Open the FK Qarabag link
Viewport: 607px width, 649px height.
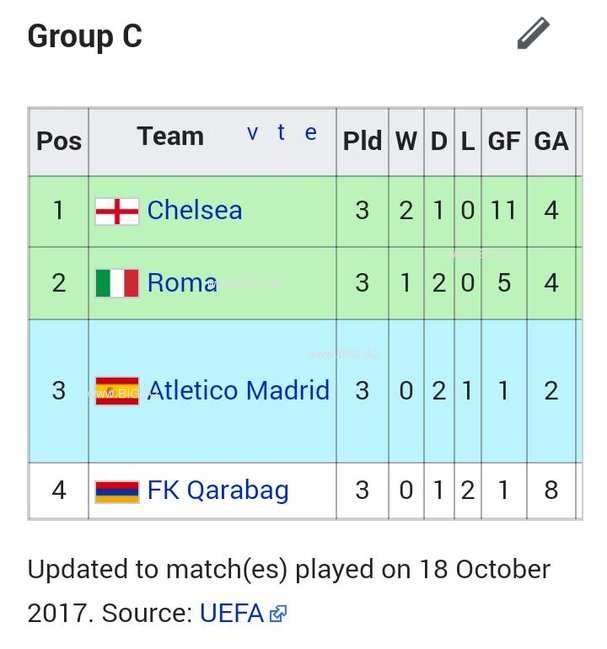(x=218, y=491)
